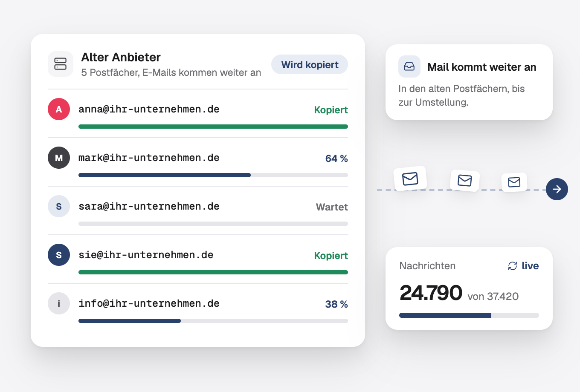Click info's 38 % progress bar

(213, 321)
